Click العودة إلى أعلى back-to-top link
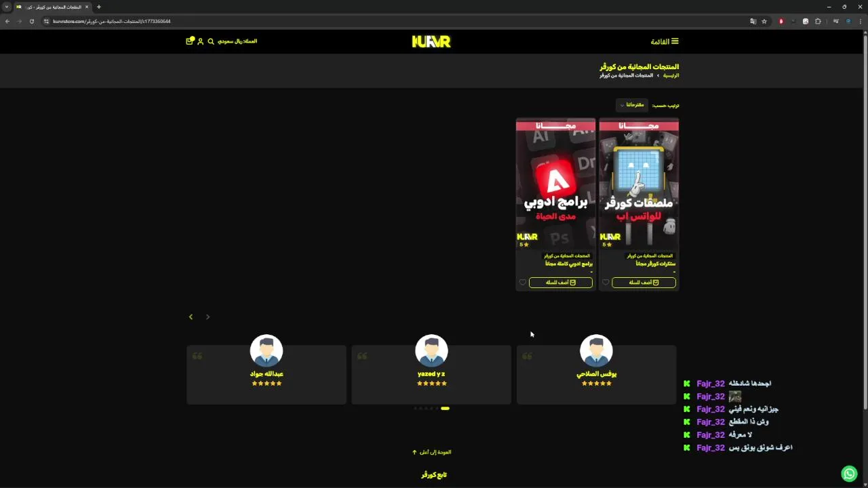This screenshot has width=868, height=488. 431,452
